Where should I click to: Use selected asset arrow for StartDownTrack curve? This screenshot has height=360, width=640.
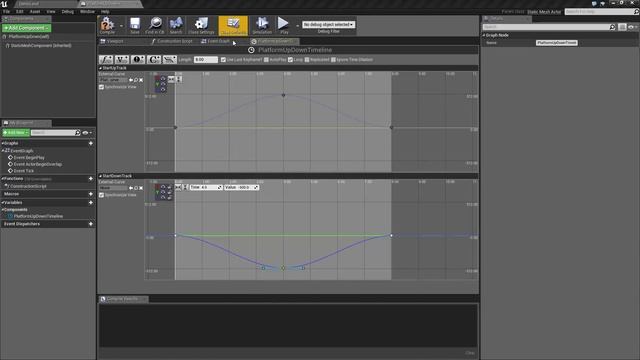[x=131, y=188]
